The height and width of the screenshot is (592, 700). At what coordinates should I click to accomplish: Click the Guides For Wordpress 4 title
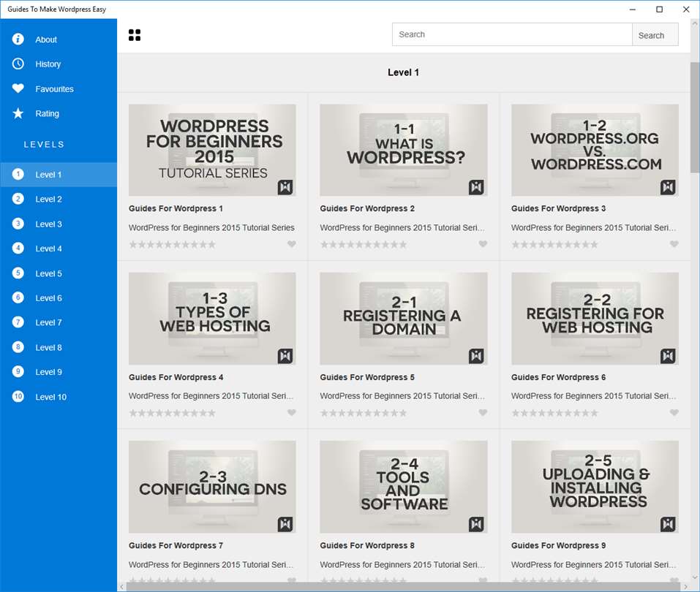(x=176, y=377)
